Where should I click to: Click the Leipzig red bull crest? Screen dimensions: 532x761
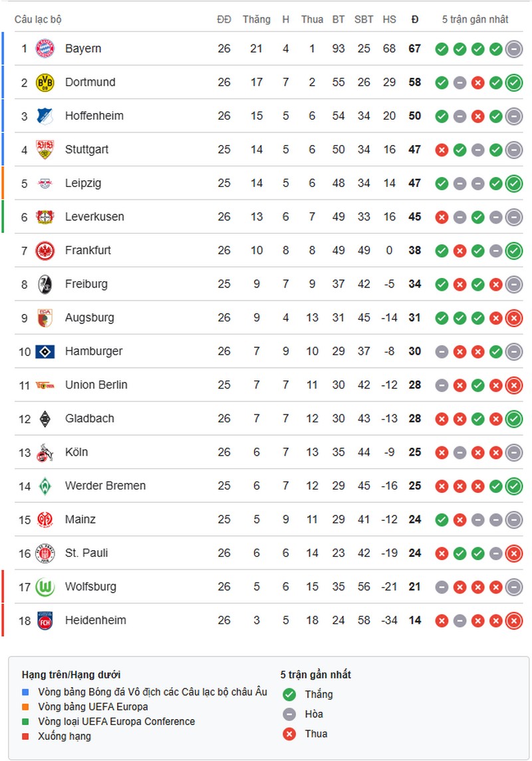[x=43, y=183]
